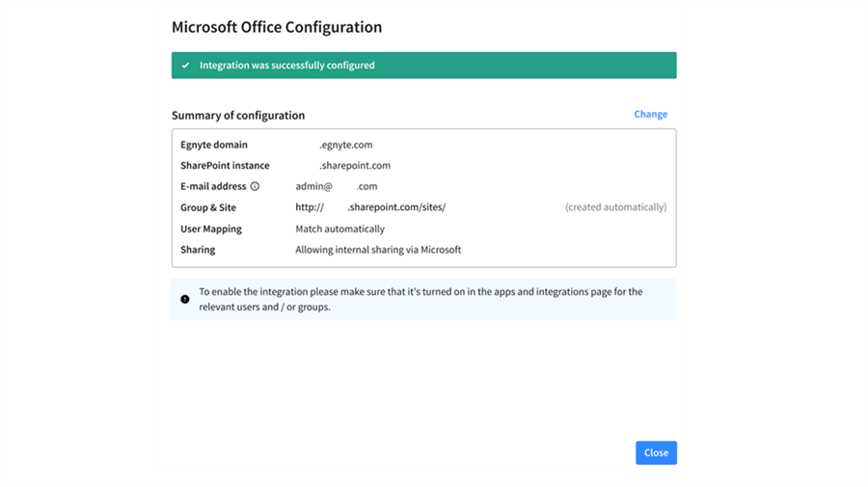Click the "Summary of configuration" heading
This screenshot has width=868, height=487.
(x=238, y=116)
